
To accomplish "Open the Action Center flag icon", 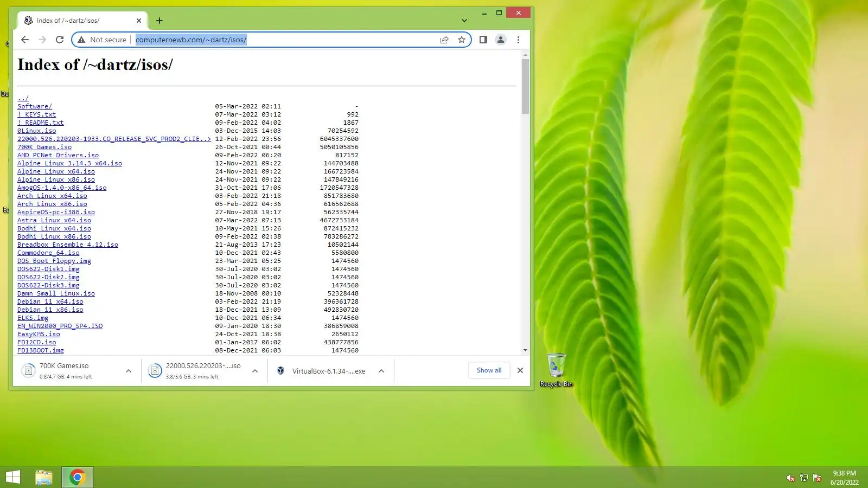I will (x=817, y=478).
